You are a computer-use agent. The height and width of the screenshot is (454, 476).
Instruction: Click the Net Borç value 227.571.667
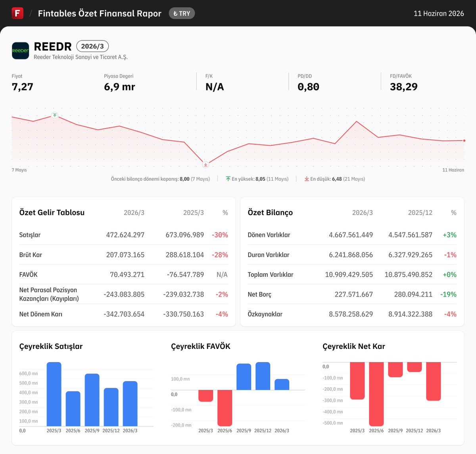pyautogui.click(x=354, y=294)
